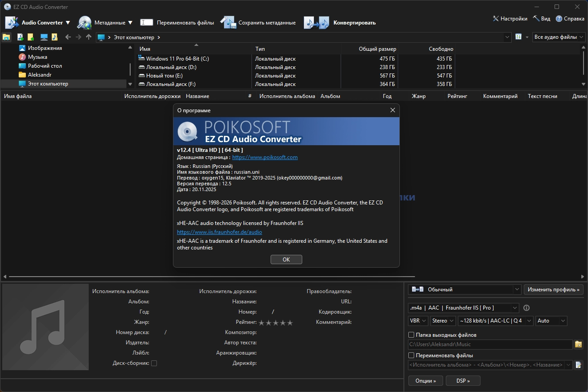Open the .m4a AAC format dropdown

click(464, 308)
